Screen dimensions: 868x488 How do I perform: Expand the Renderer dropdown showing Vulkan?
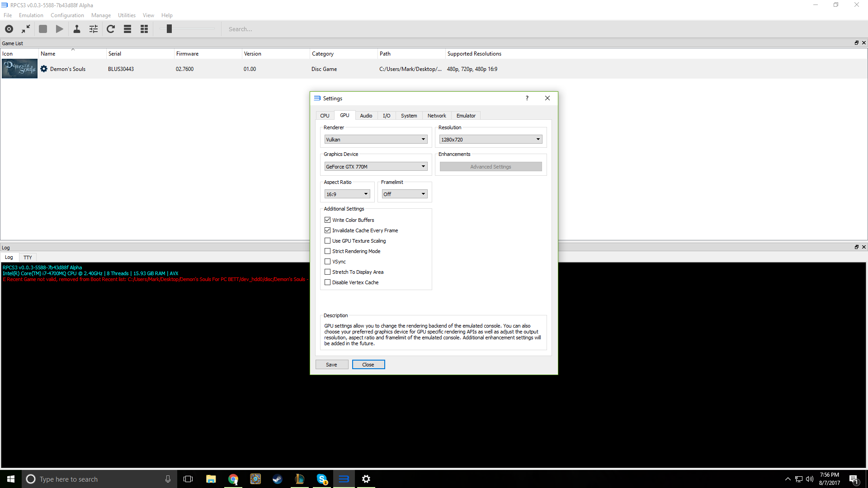click(x=376, y=139)
